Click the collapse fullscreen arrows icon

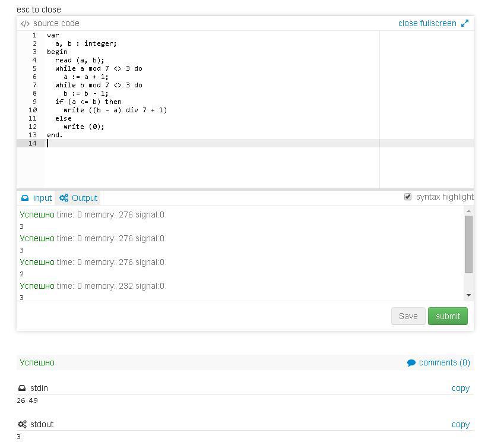(465, 24)
